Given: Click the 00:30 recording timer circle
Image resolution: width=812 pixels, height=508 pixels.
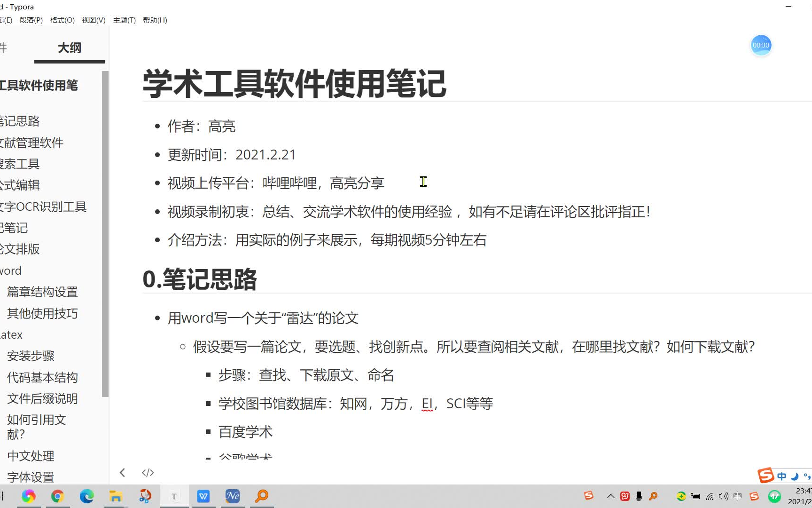Looking at the screenshot, I should 761,45.
